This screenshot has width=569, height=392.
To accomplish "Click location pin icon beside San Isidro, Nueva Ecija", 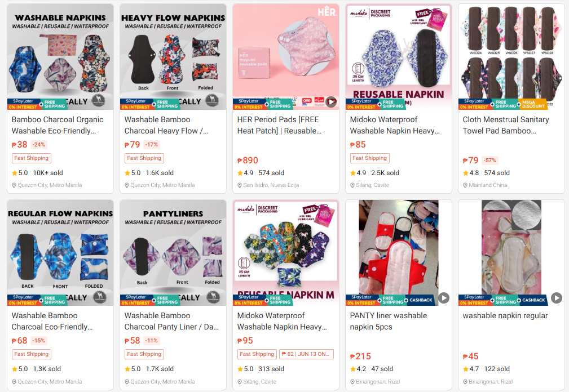I will (240, 185).
